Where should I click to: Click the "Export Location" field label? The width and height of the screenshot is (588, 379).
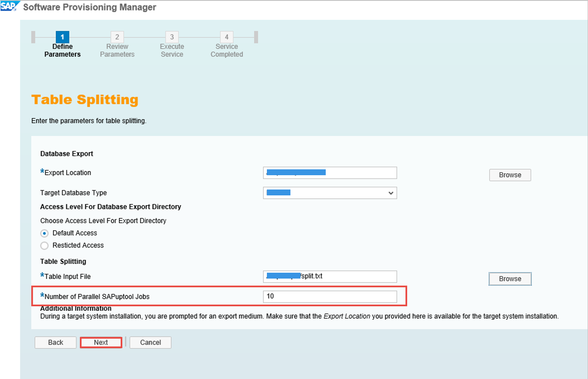(x=68, y=173)
